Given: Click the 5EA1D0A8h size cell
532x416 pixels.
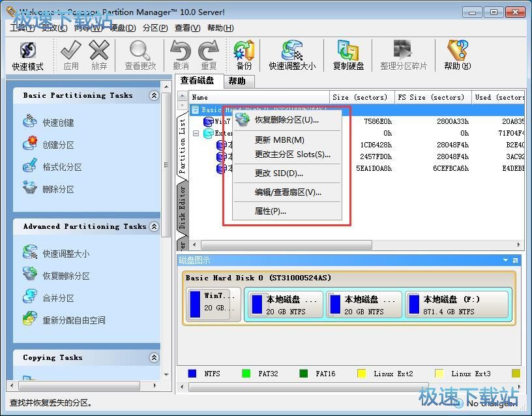Looking at the screenshot, I should [x=374, y=168].
